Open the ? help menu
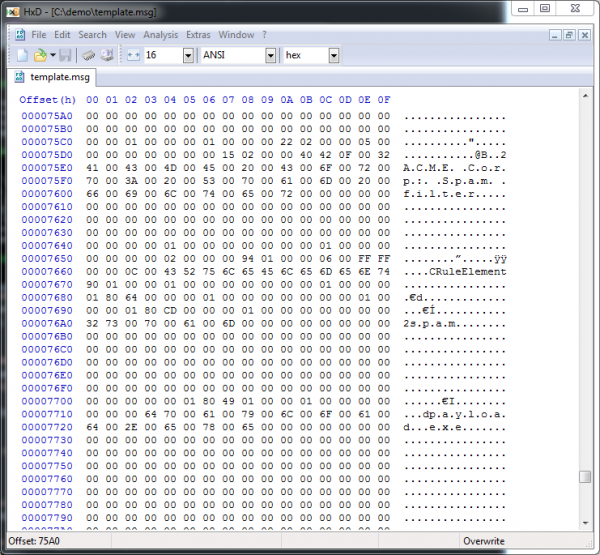Image resolution: width=600 pixels, height=555 pixels. pos(264,35)
